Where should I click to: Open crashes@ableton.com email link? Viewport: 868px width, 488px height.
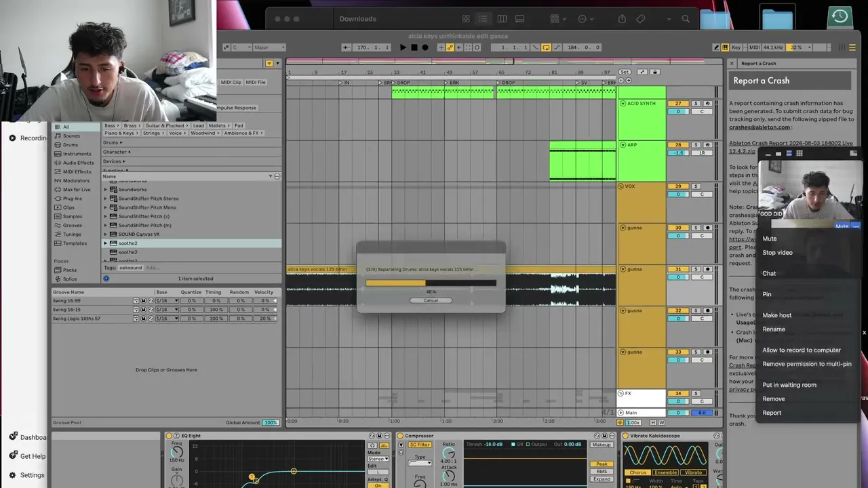759,127
